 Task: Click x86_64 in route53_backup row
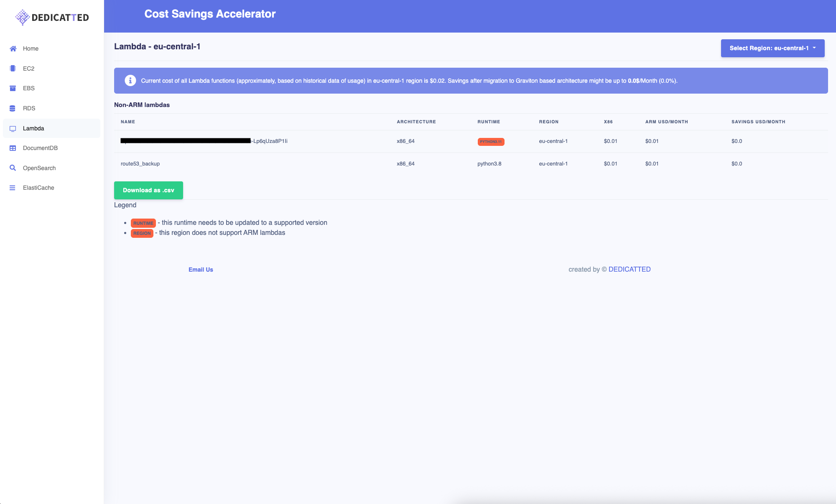405,164
